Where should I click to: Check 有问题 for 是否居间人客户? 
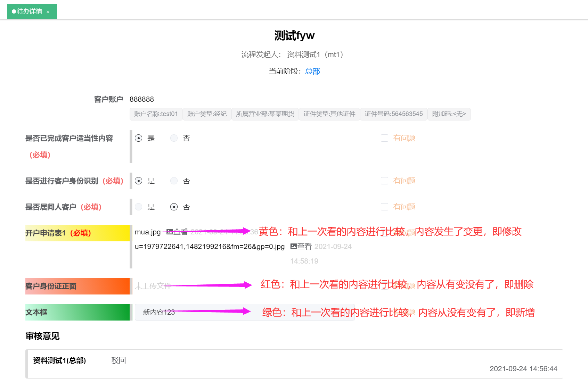(384, 207)
